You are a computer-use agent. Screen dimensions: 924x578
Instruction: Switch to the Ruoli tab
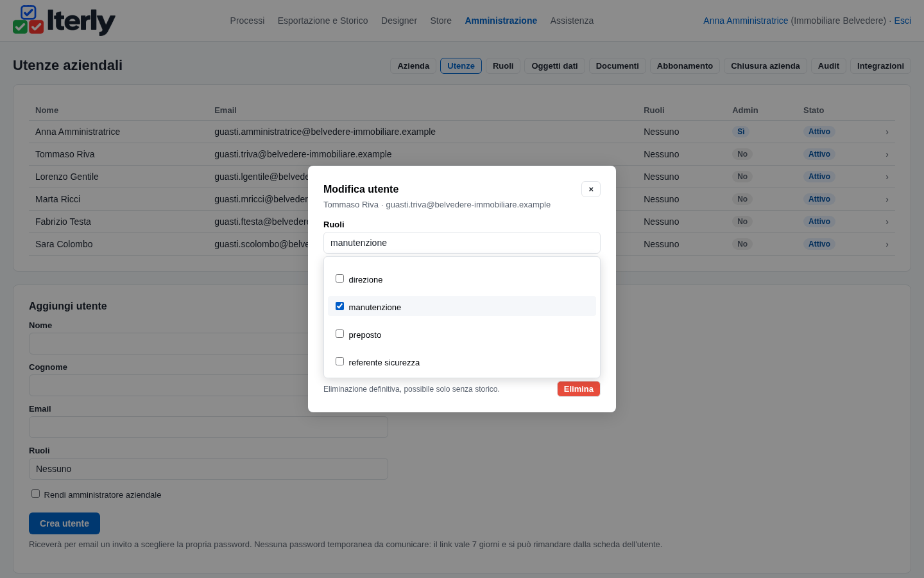[503, 66]
